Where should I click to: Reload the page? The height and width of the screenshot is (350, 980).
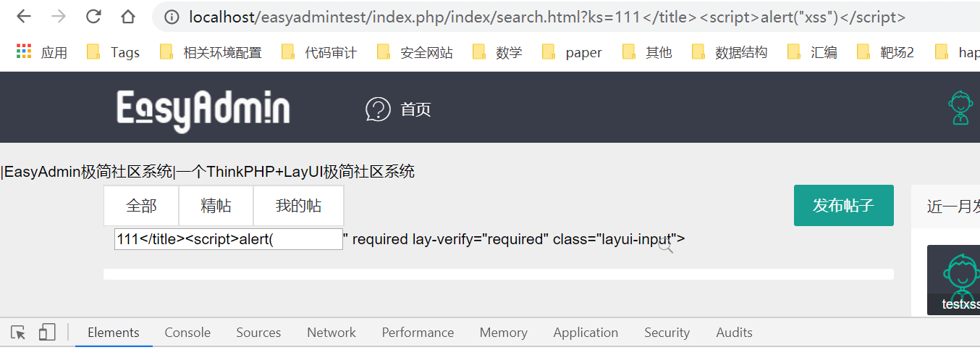tap(93, 17)
